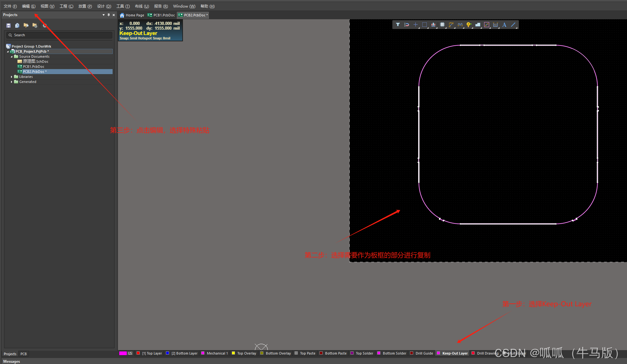Expand the Libraries folder
627x364 pixels.
[12, 77]
